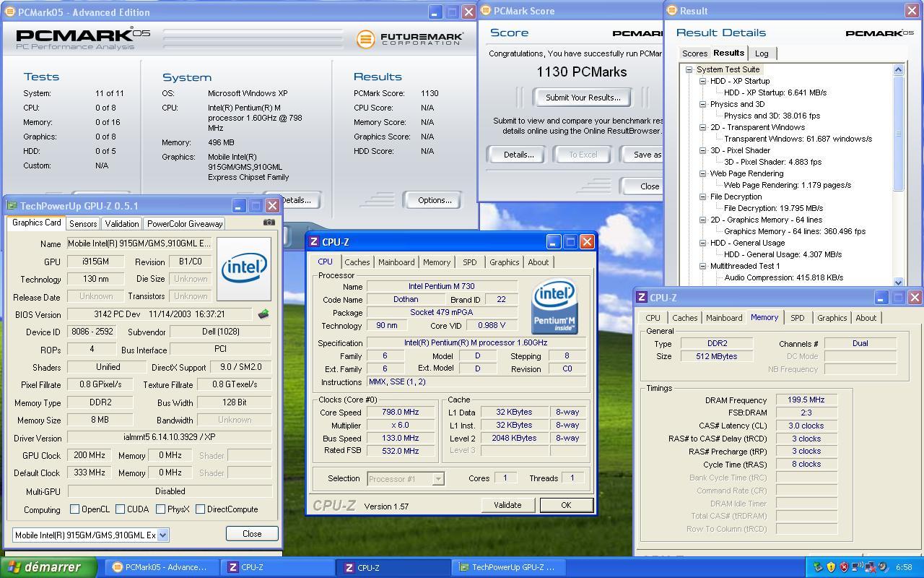This screenshot has width=924, height=578.
Task: Click the CPU-Z processor window title icon
Action: point(314,242)
